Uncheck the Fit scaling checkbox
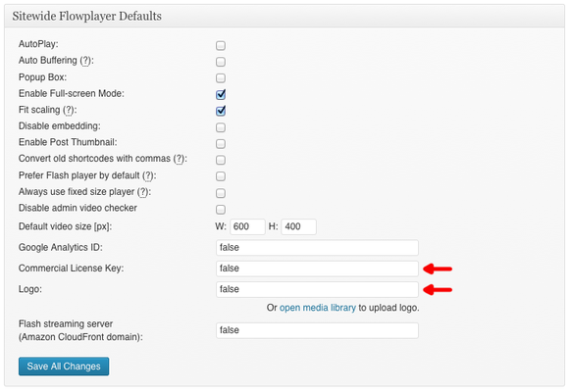 (x=221, y=111)
